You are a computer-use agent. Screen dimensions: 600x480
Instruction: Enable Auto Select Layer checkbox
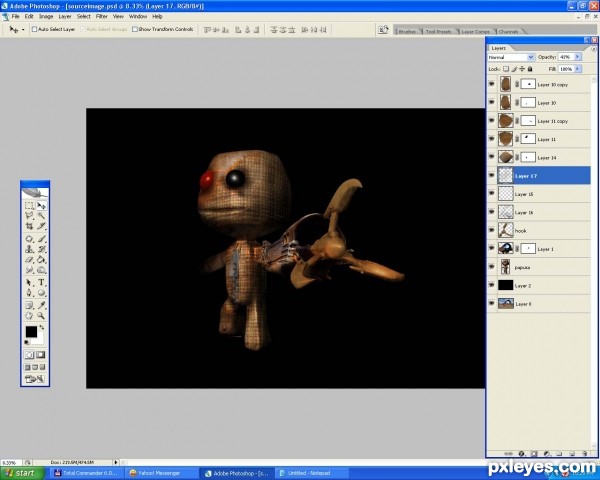[34, 29]
